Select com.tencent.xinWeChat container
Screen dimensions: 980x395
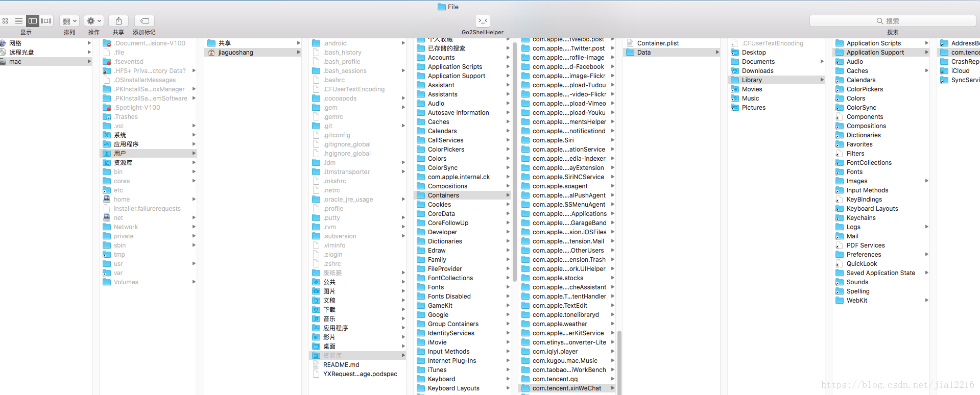(567, 388)
